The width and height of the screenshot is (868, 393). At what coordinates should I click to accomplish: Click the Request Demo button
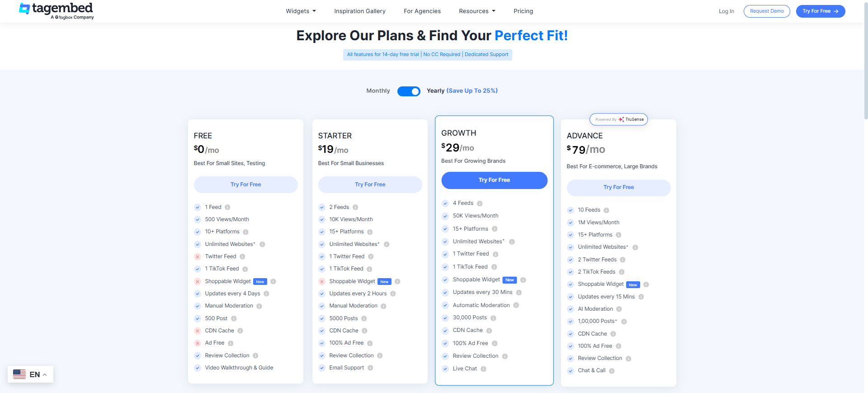767,11
